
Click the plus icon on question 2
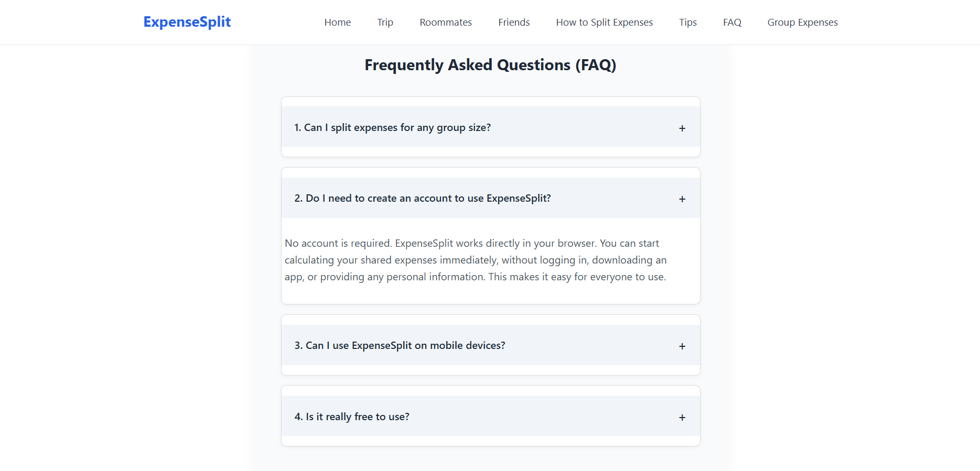[682, 199]
